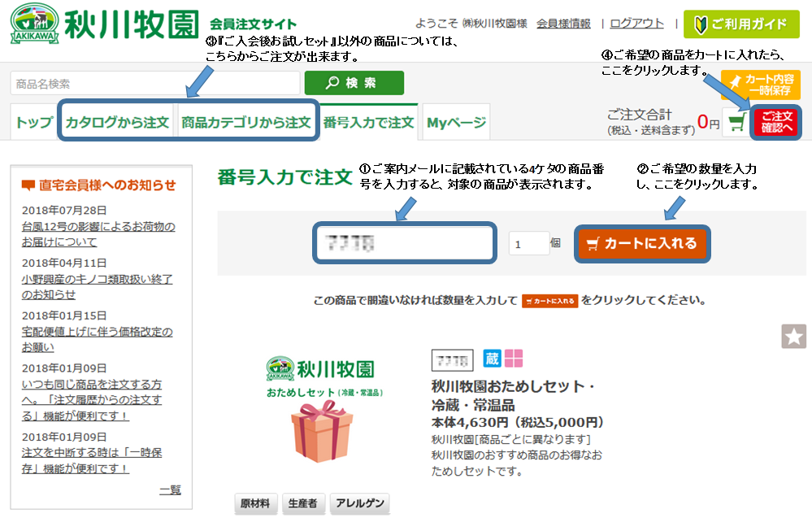The width and height of the screenshot is (812, 518).
Task: Click the ログアウト link
Action: coord(637,24)
